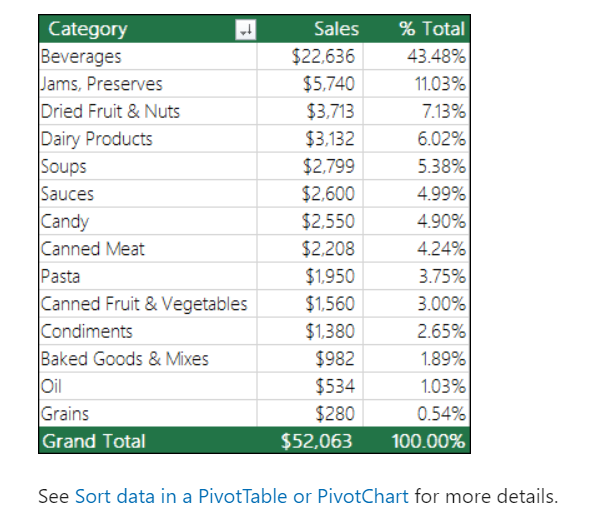The height and width of the screenshot is (512, 594).
Task: Select the Candy row label
Action: click(148, 221)
